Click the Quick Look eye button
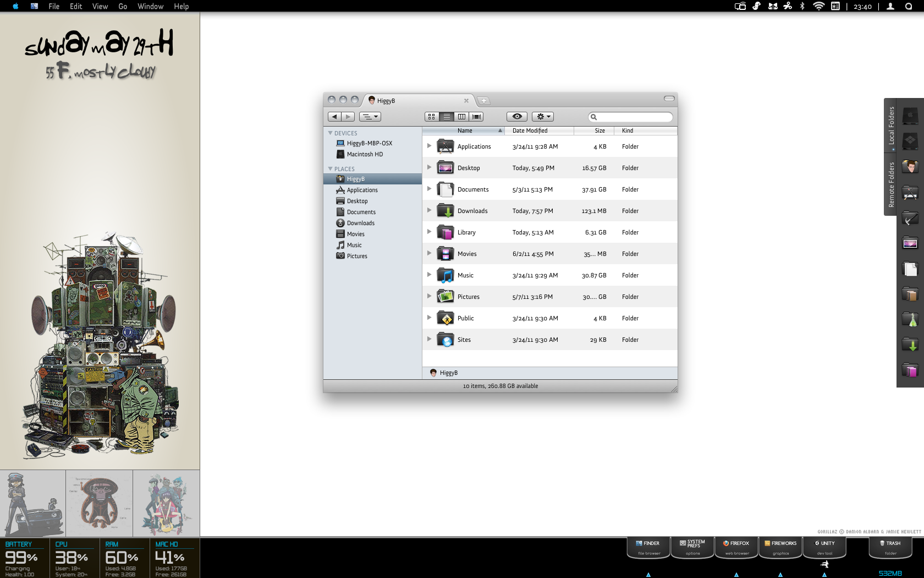Screen dimensions: 924x578 pyautogui.click(x=517, y=117)
